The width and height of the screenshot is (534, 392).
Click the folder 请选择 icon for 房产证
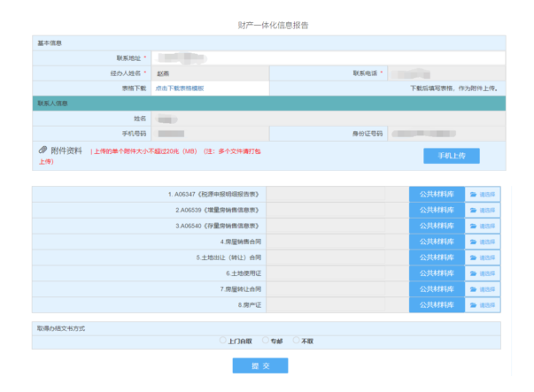474,305
